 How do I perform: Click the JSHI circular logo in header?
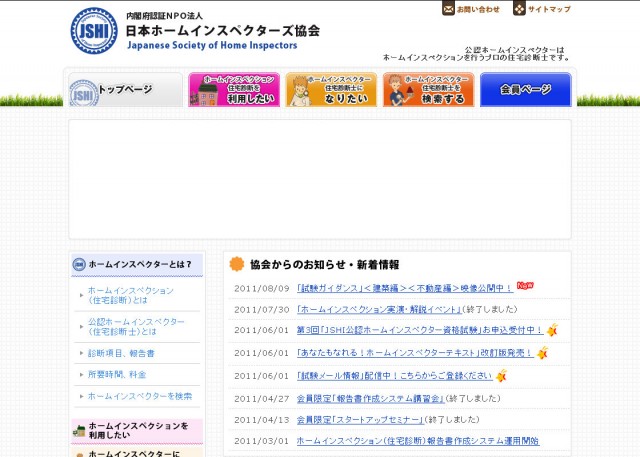tap(94, 31)
